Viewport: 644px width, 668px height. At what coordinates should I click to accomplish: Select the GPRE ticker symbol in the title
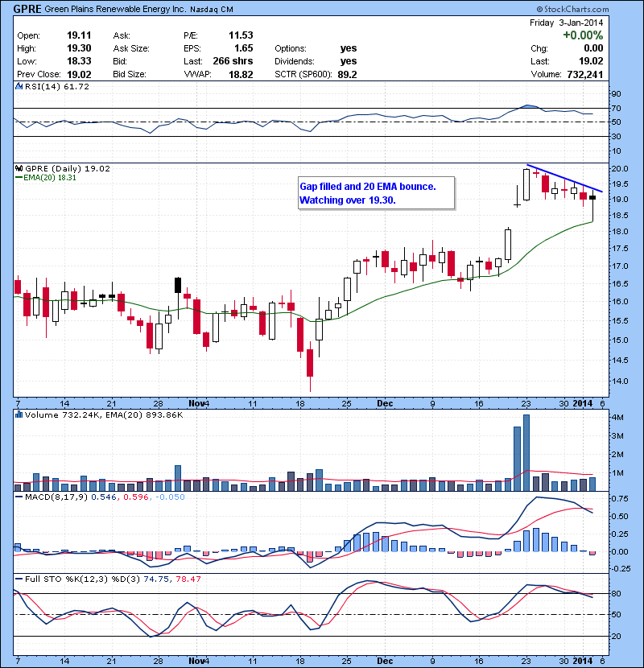27,9
